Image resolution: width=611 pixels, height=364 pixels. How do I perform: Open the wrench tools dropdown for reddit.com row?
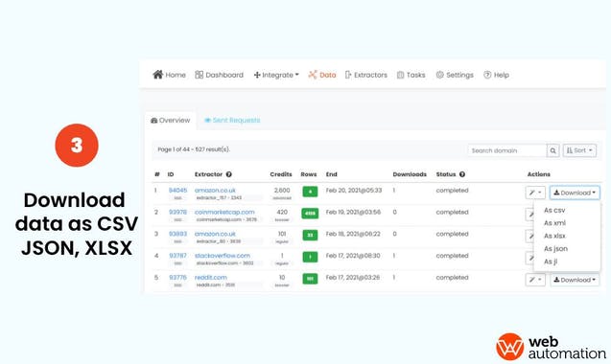point(535,280)
